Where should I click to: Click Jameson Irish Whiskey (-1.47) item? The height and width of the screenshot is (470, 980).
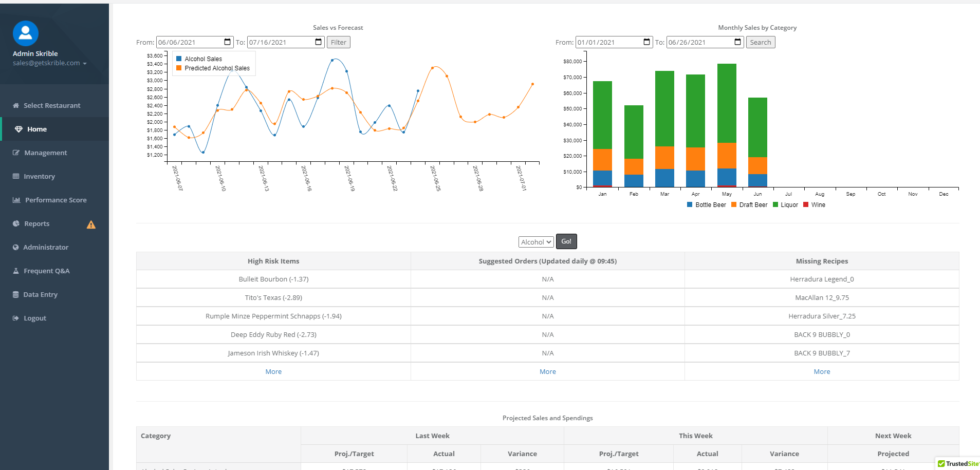point(273,353)
